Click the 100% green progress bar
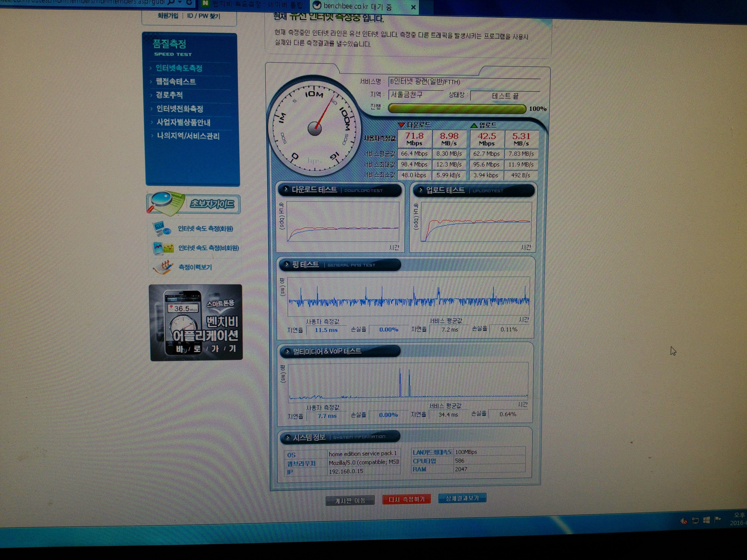Screen dimensions: 747x560 tap(457, 109)
